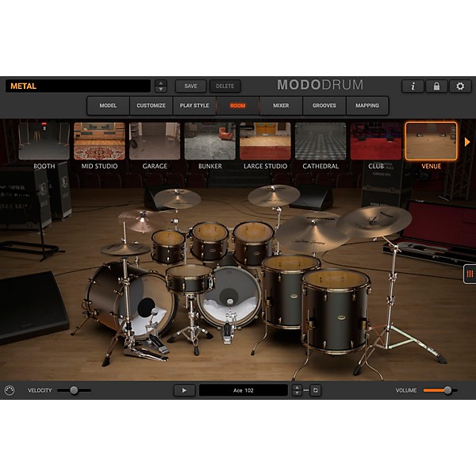Screen dimensions: 476x476
Task: Click the small left splash cymbal
Action: [x=142, y=220]
